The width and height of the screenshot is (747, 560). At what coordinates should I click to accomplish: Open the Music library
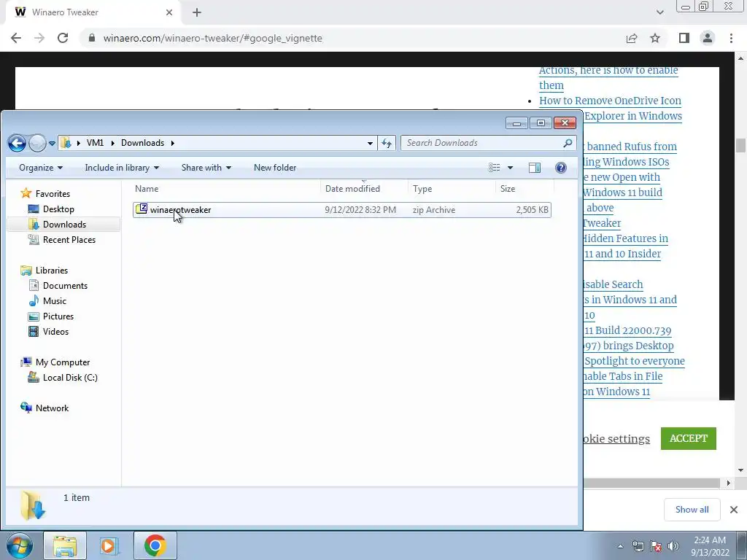(x=54, y=301)
